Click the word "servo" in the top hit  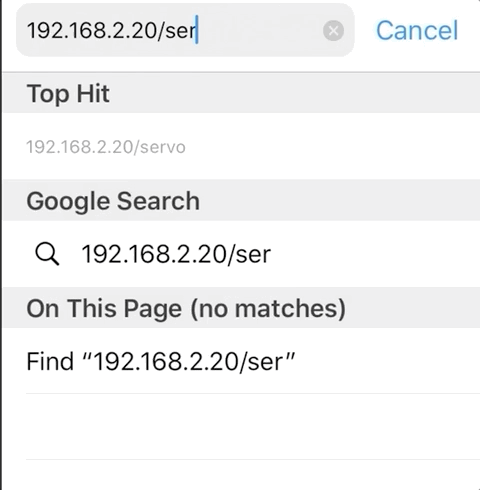[163, 147]
